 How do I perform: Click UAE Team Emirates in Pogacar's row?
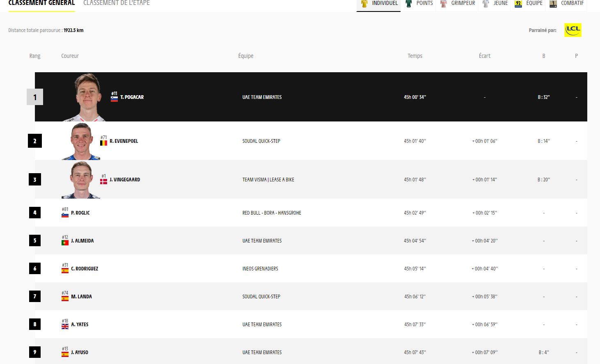click(x=262, y=97)
